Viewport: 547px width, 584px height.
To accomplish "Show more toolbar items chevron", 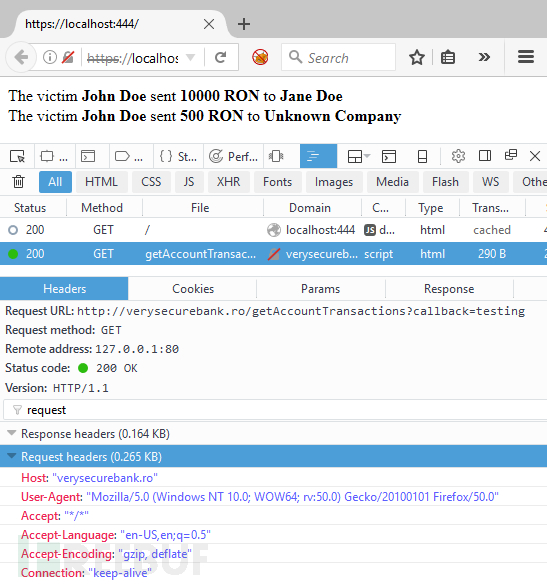I will tap(484, 57).
